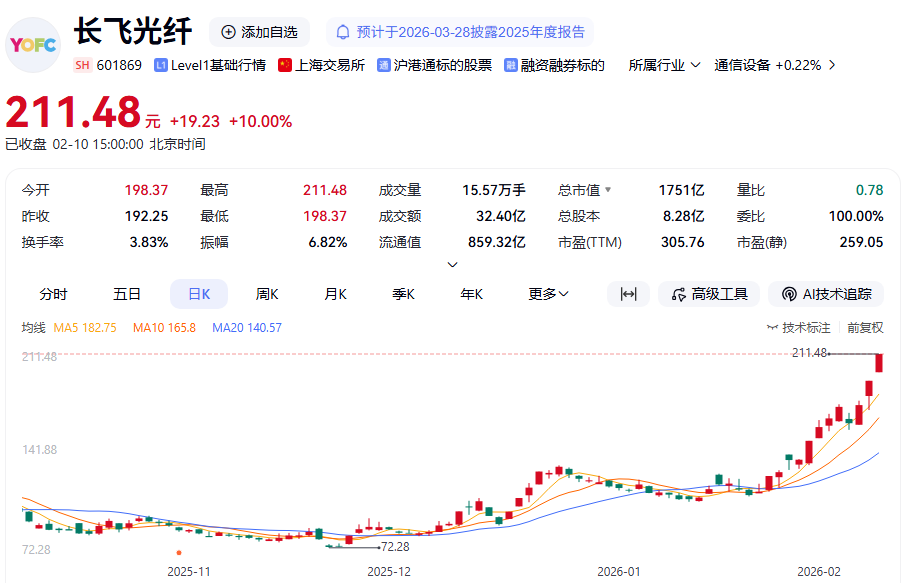This screenshot has width=910, height=583.
Task: Toggle 技术标注 technical annotations
Action: [799, 327]
